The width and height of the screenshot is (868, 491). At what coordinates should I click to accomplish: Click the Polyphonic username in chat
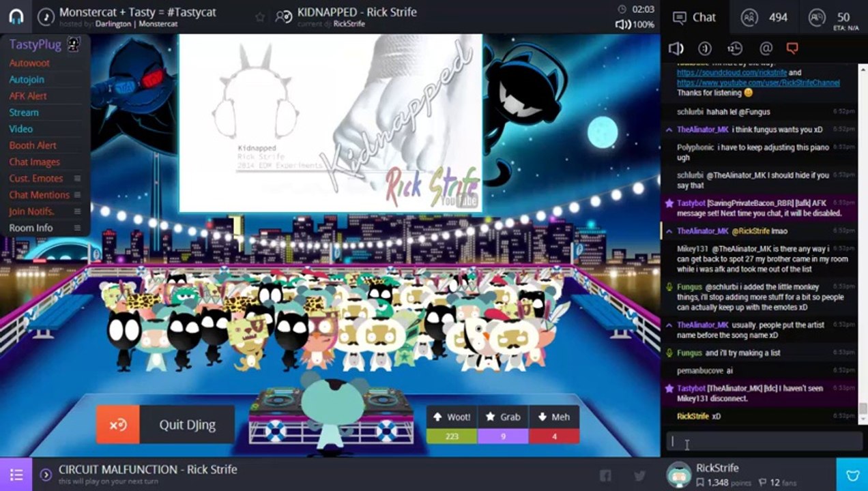coord(695,147)
